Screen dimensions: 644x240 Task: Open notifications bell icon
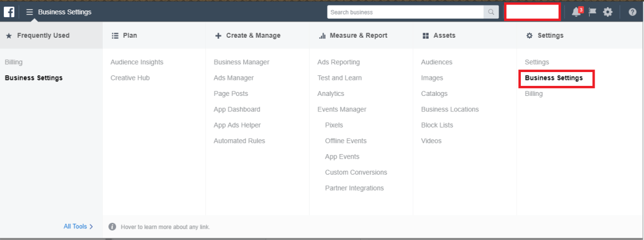click(x=577, y=12)
